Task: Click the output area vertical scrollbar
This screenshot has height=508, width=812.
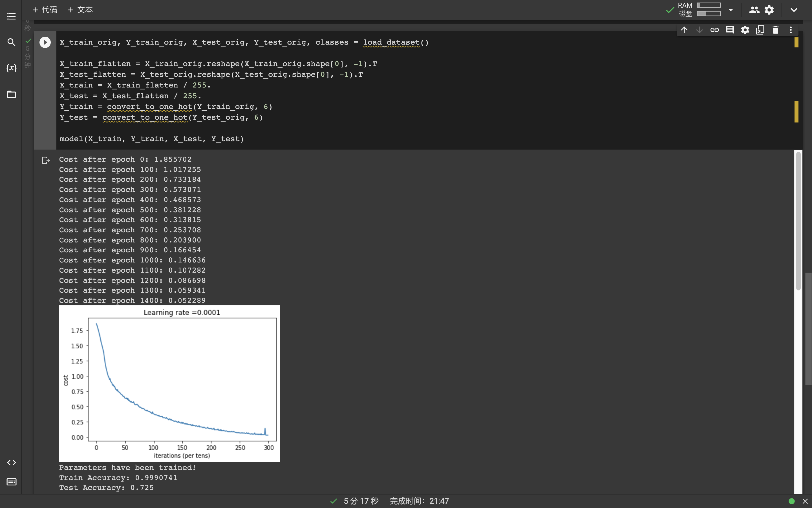Action: (798, 221)
